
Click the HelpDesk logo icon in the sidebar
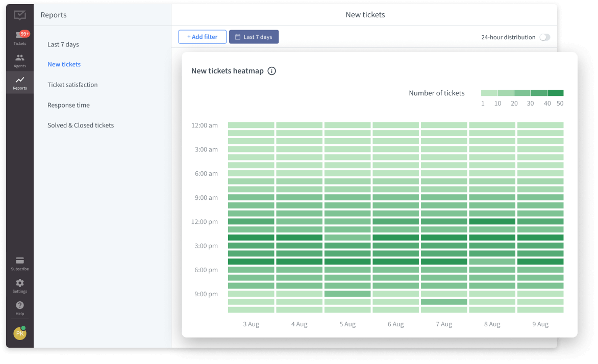point(20,15)
